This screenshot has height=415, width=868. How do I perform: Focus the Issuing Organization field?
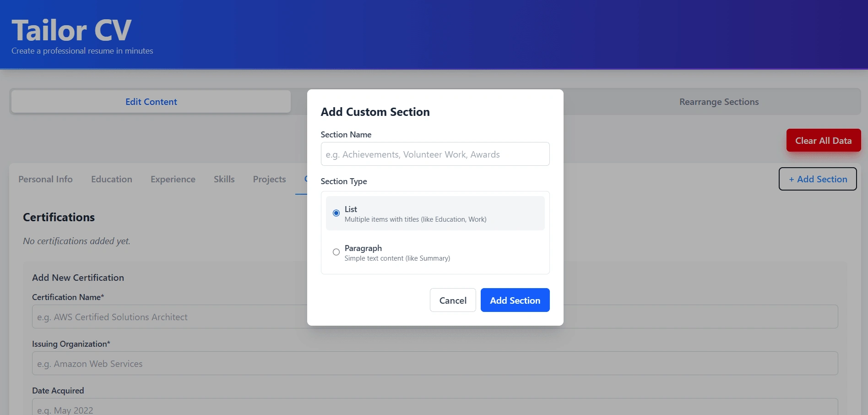435,363
